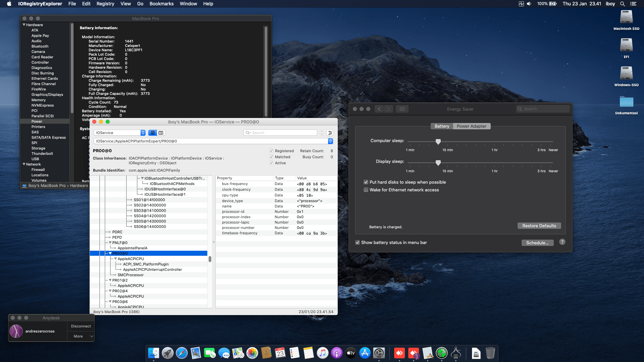Launch Safari from the dock
This screenshot has height=362, width=644.
pyautogui.click(x=182, y=353)
